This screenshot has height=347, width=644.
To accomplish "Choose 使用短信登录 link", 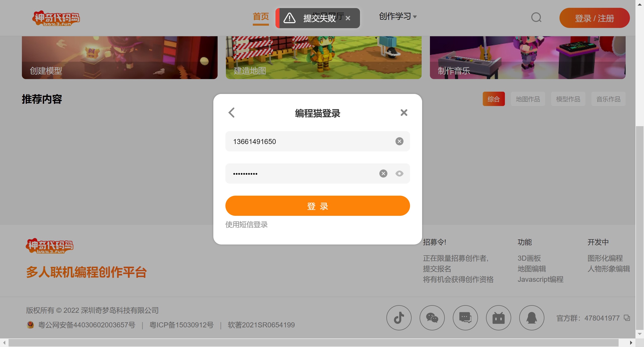I will click(x=246, y=225).
